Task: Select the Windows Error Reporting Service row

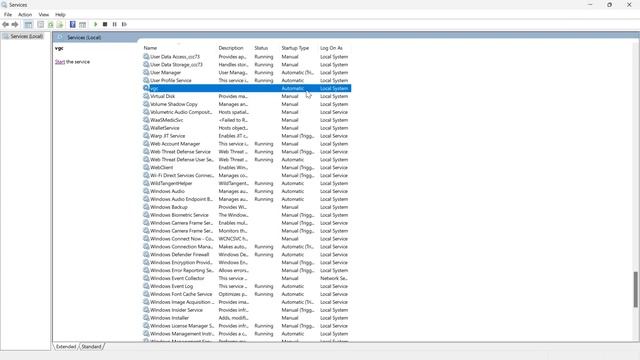Action: tap(247, 270)
